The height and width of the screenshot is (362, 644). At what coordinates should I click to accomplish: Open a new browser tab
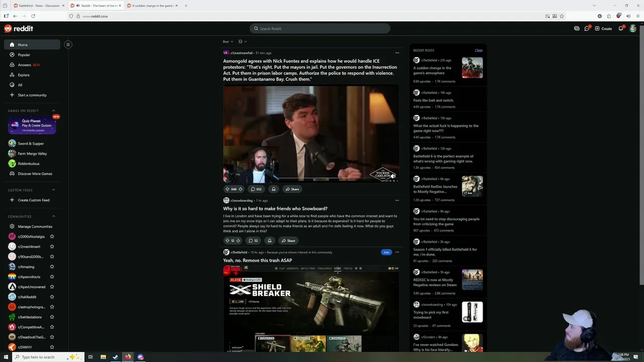186,6
